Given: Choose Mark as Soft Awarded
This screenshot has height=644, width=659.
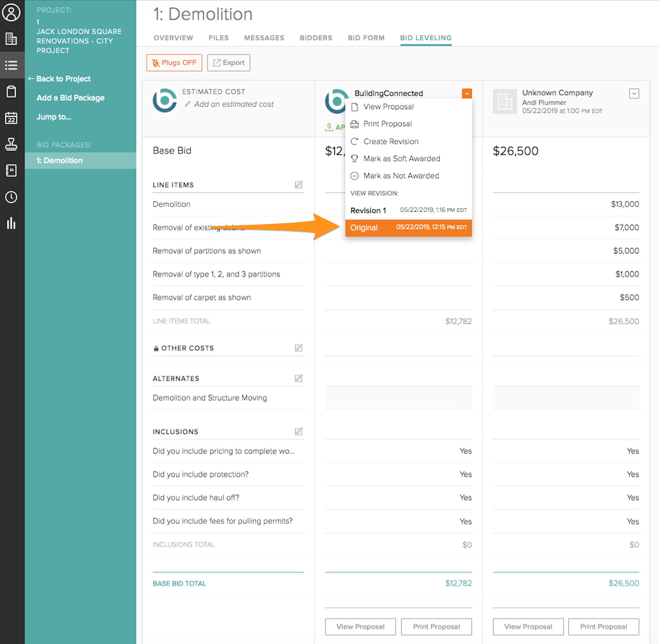Looking at the screenshot, I should pyautogui.click(x=401, y=158).
